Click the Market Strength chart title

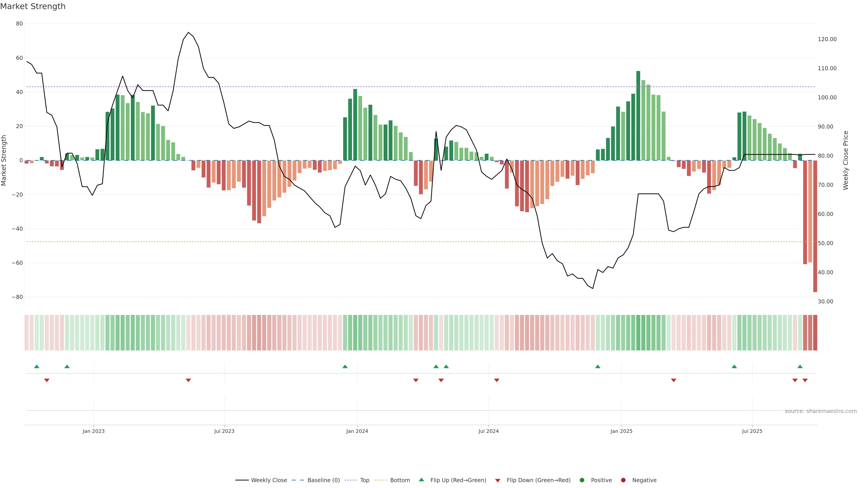tap(33, 6)
